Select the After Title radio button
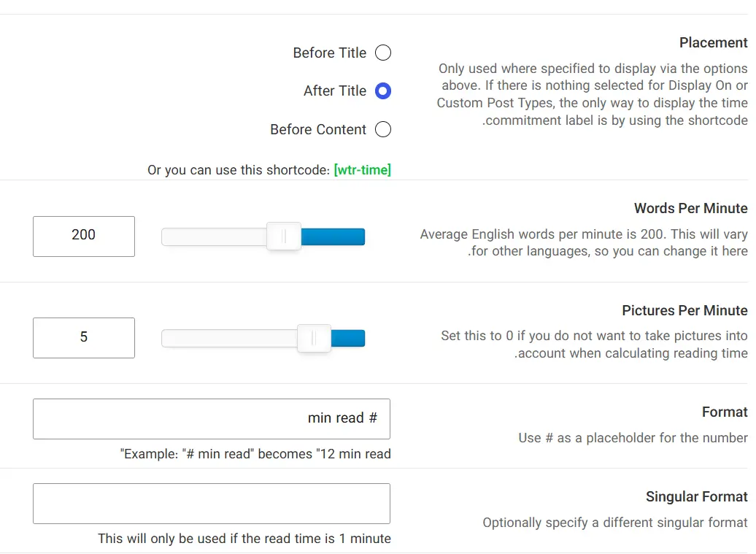The width and height of the screenshot is (756, 554). pyautogui.click(x=383, y=91)
